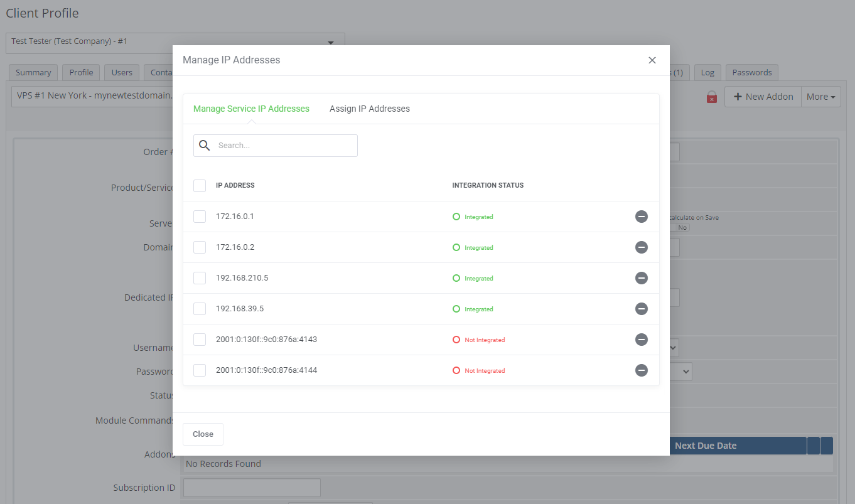Click the search magnifier icon in the modal
The width and height of the screenshot is (855, 504).
204,145
